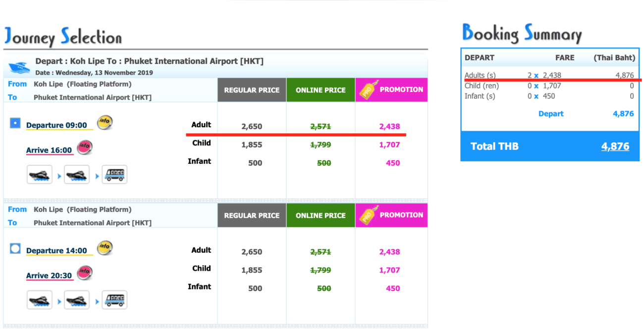
Task: Click the 2,438 adult promotion price for 09:00
Action: (389, 126)
